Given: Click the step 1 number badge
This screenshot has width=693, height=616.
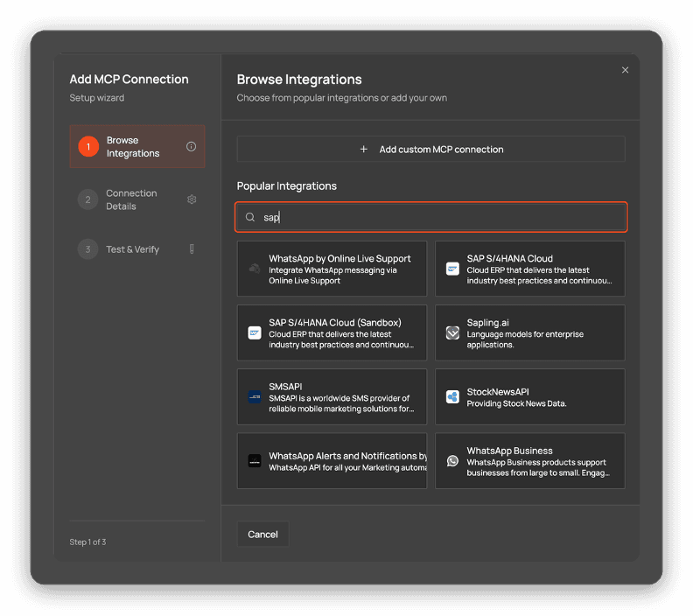Looking at the screenshot, I should tap(88, 147).
